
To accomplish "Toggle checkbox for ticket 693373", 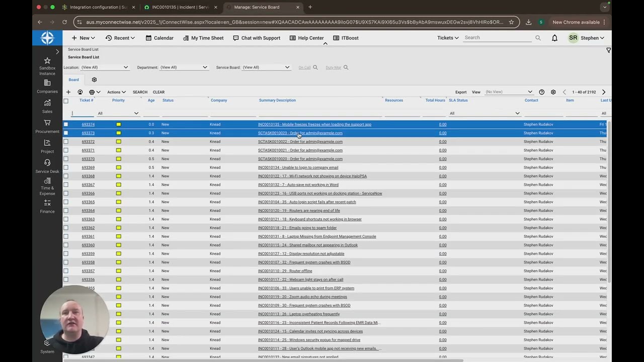I will pos(66,133).
